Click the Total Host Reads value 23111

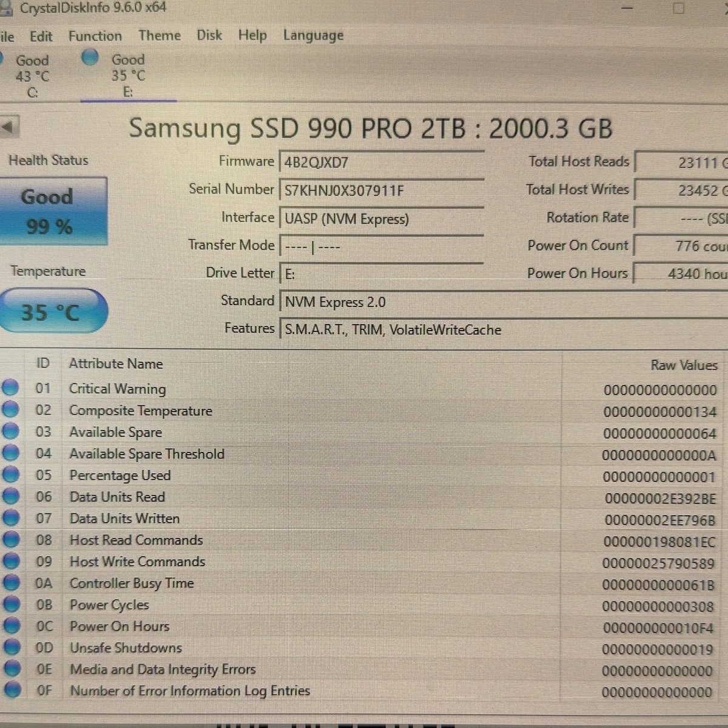click(681, 163)
